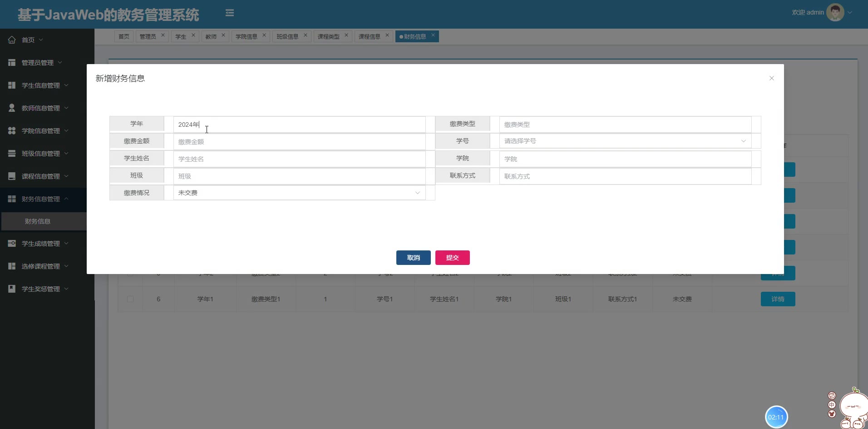Click the hamburger menu collapse icon

tap(230, 13)
